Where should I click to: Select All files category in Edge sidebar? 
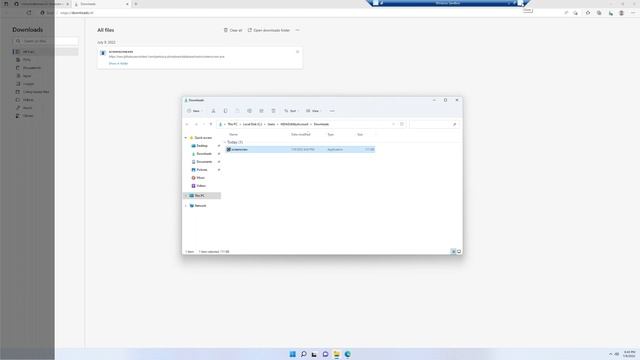point(45,52)
